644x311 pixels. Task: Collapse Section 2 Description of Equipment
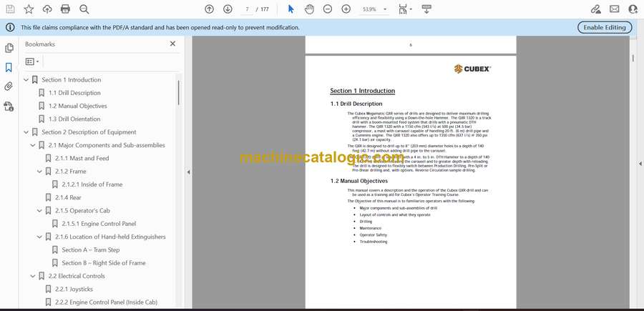pyautogui.click(x=26, y=132)
